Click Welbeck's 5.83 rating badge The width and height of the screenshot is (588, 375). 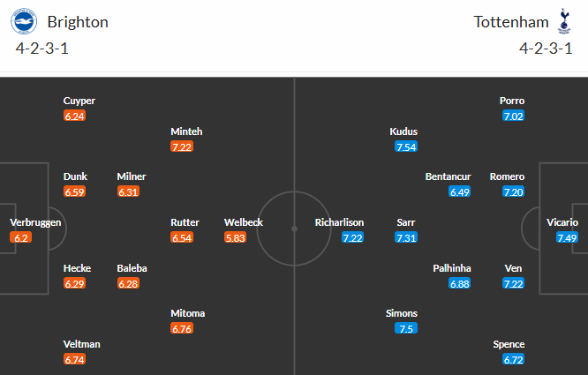coord(235,238)
